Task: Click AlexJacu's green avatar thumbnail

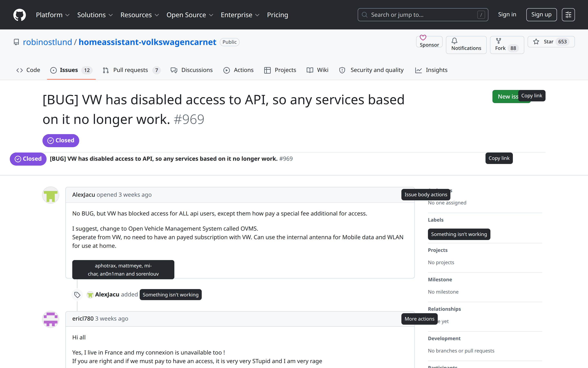Action: pyautogui.click(x=51, y=195)
